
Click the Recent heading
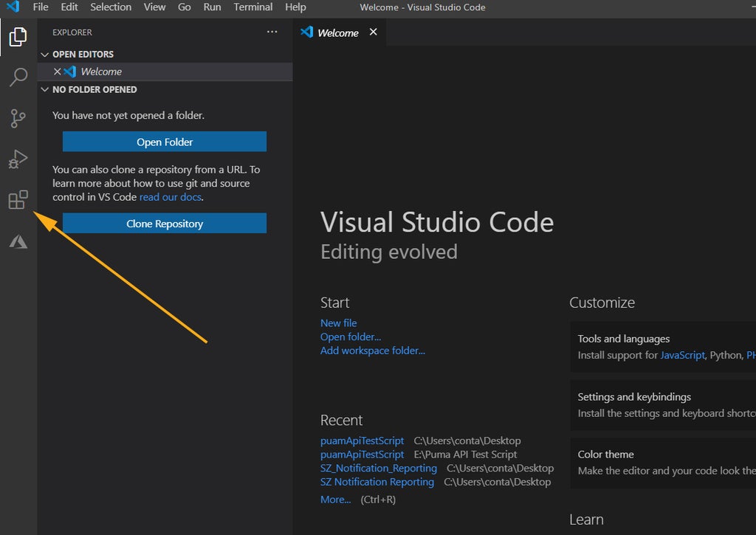coord(341,421)
